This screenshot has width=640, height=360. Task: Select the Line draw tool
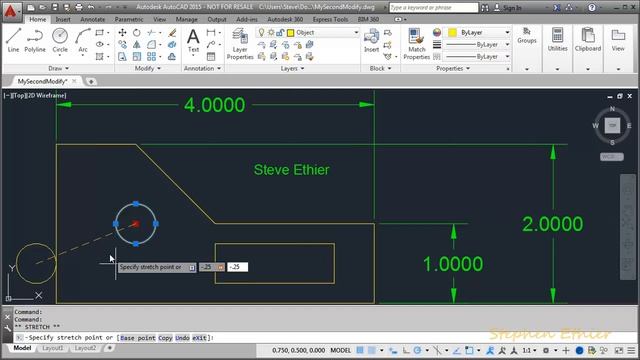[13, 40]
